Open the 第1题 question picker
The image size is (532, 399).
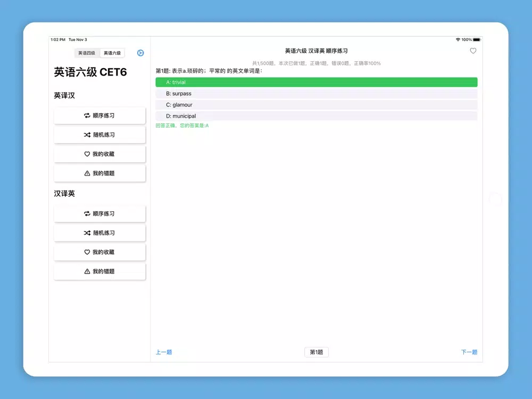[x=316, y=352]
